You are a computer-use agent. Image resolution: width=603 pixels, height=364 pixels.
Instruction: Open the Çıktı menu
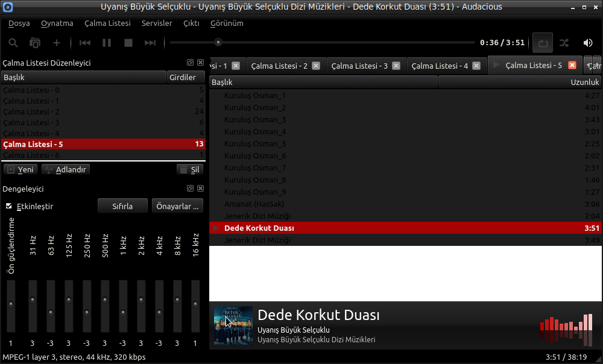coord(191,24)
